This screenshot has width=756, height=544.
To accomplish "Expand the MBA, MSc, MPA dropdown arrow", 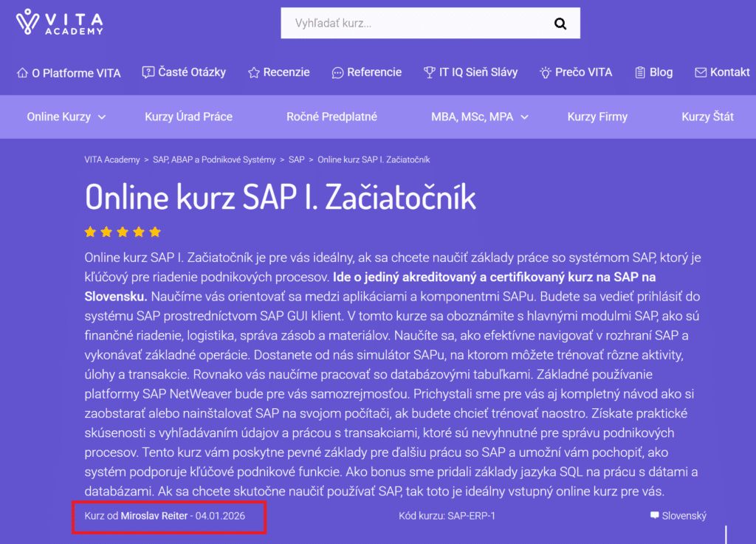I will point(525,117).
